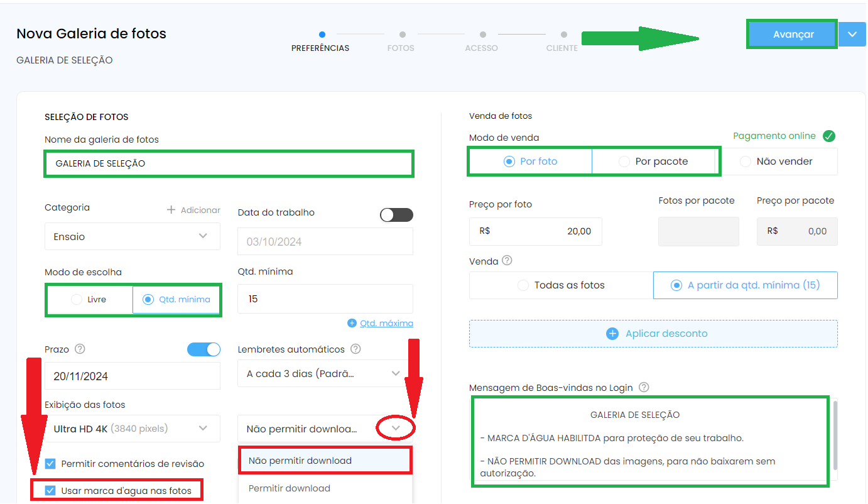
Task: Toggle Usar marca d'agua nas fotos checkbox
Action: pos(51,490)
